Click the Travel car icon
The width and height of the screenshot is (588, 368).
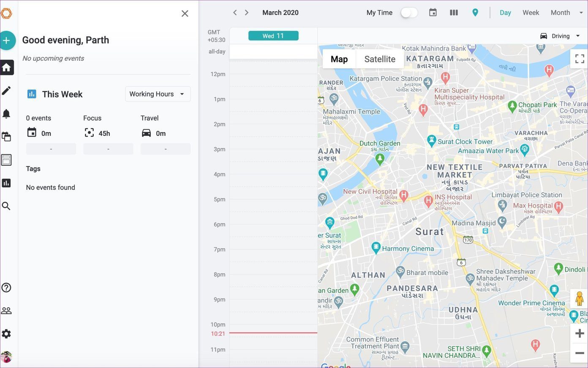(x=146, y=133)
